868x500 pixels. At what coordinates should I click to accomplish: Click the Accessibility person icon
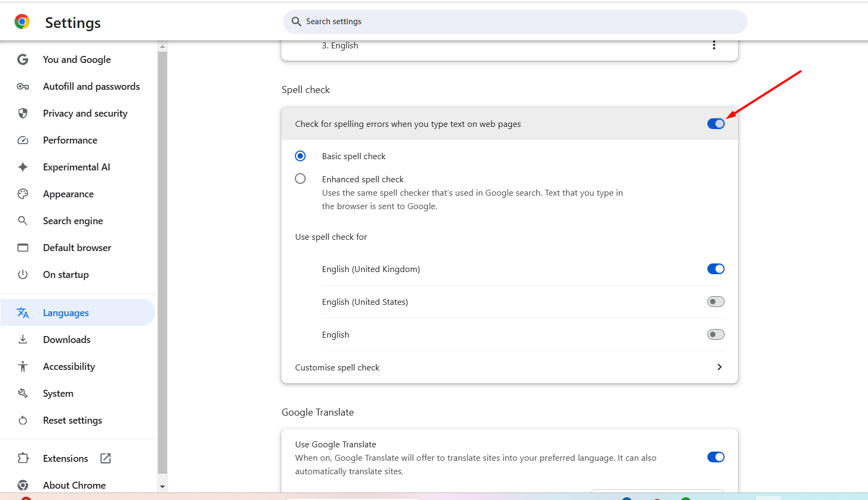[x=23, y=366]
